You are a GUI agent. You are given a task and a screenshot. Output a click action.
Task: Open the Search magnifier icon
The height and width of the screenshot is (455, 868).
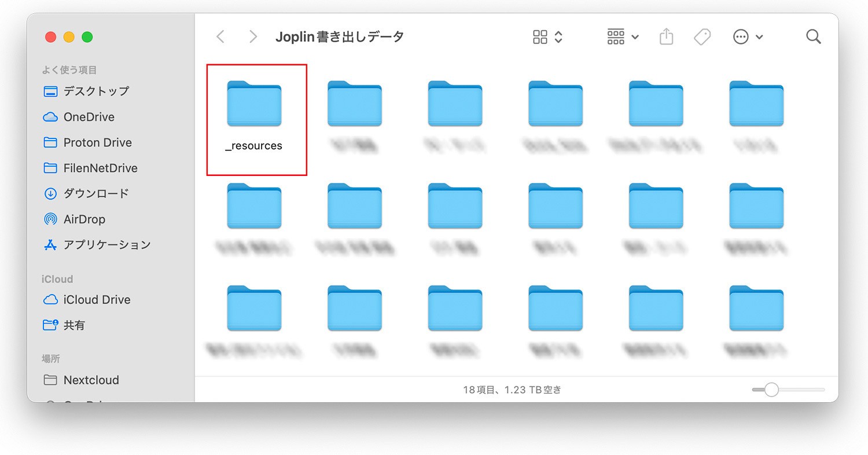pyautogui.click(x=813, y=37)
